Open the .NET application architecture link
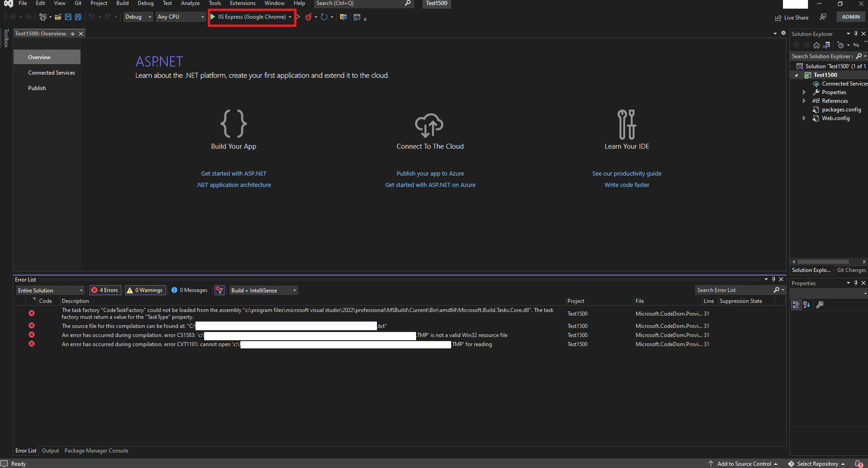 tap(234, 185)
